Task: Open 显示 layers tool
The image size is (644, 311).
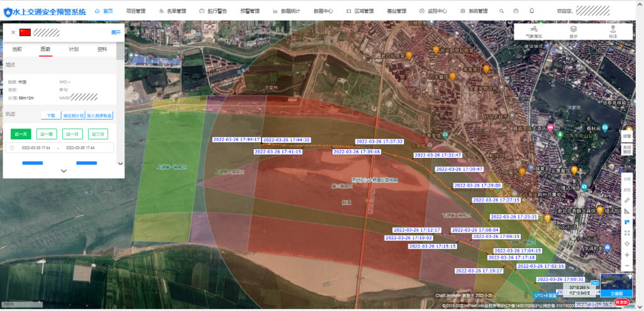Action: coord(574,31)
